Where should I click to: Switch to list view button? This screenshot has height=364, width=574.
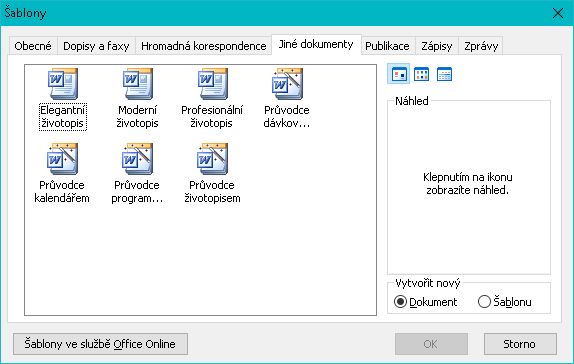[421, 74]
